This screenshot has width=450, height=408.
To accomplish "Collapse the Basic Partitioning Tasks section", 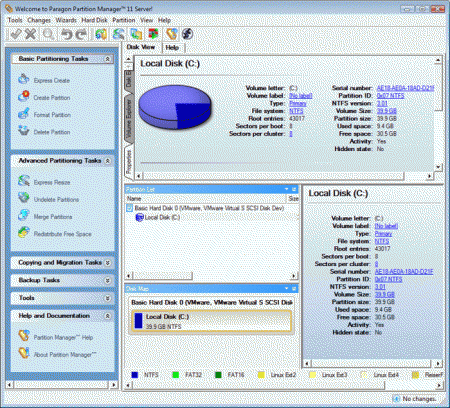I will (x=107, y=59).
